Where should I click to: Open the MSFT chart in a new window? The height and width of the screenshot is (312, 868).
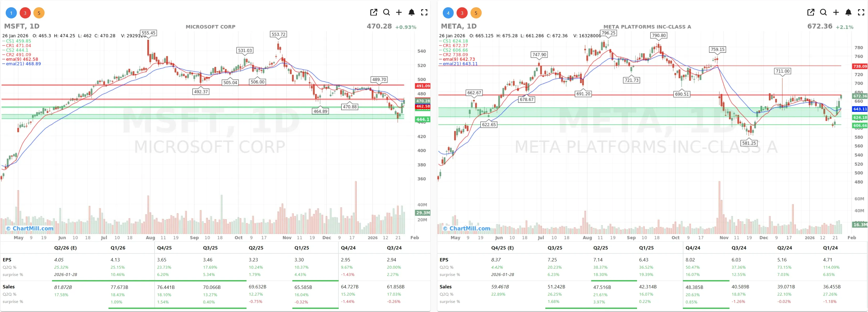pos(373,12)
